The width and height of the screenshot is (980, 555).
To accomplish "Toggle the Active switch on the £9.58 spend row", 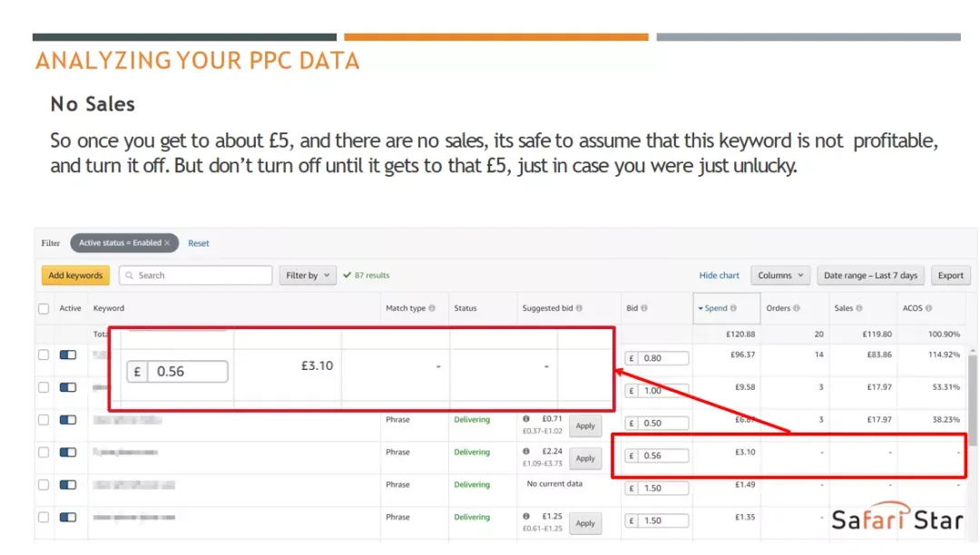I will tap(68, 387).
